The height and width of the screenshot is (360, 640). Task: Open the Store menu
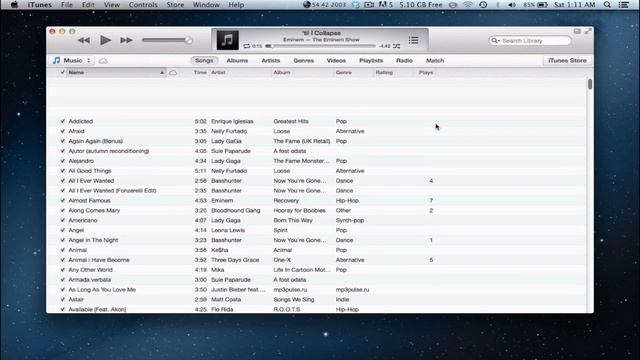(175, 5)
